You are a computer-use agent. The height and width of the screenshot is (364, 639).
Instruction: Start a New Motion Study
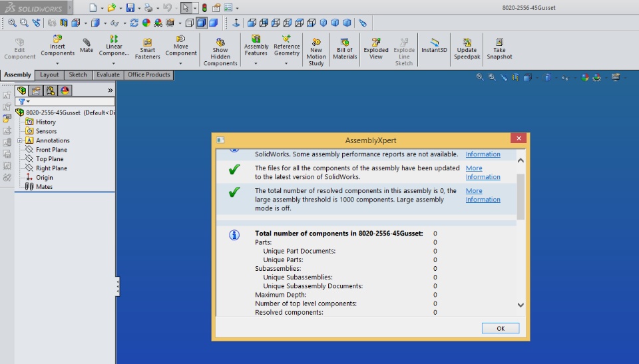[316, 52]
